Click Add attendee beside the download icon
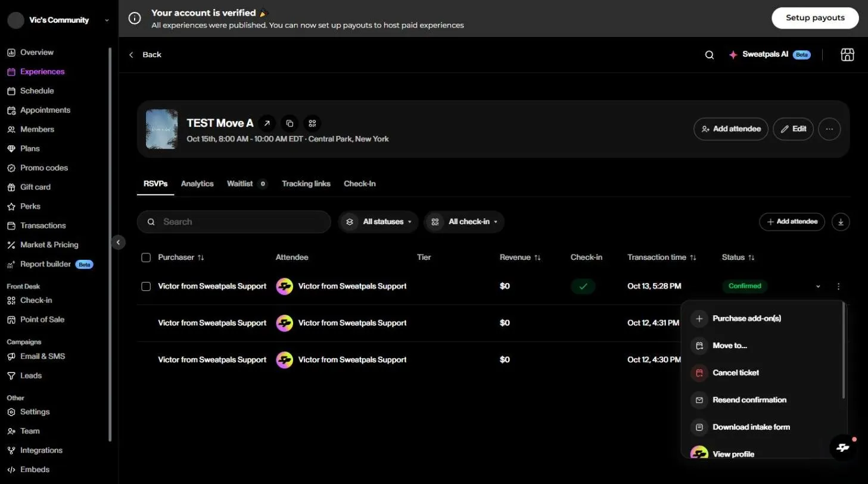Viewport: 868px width, 484px height. [792, 222]
